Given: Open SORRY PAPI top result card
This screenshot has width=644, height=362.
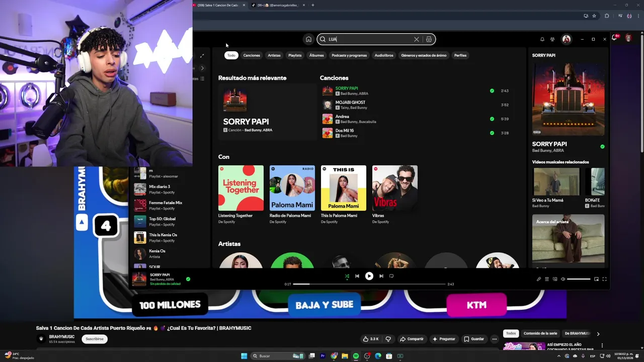Looking at the screenshot, I should tap(267, 111).
